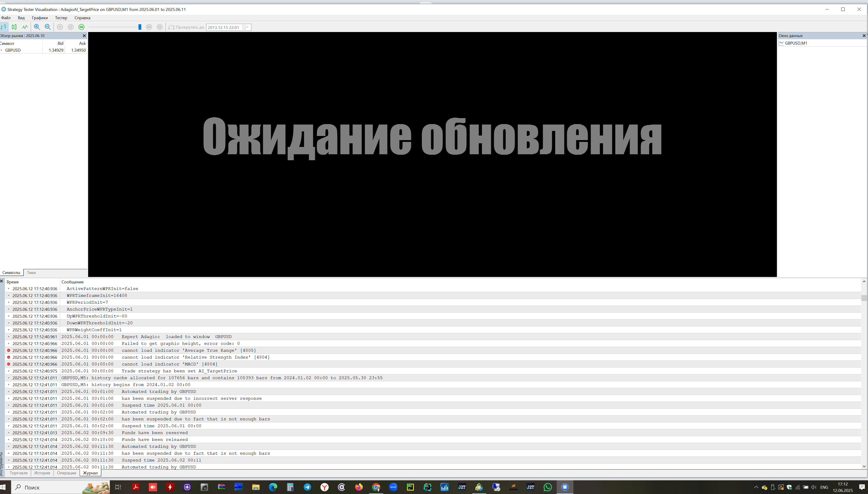Open the Операции tab

click(67, 473)
